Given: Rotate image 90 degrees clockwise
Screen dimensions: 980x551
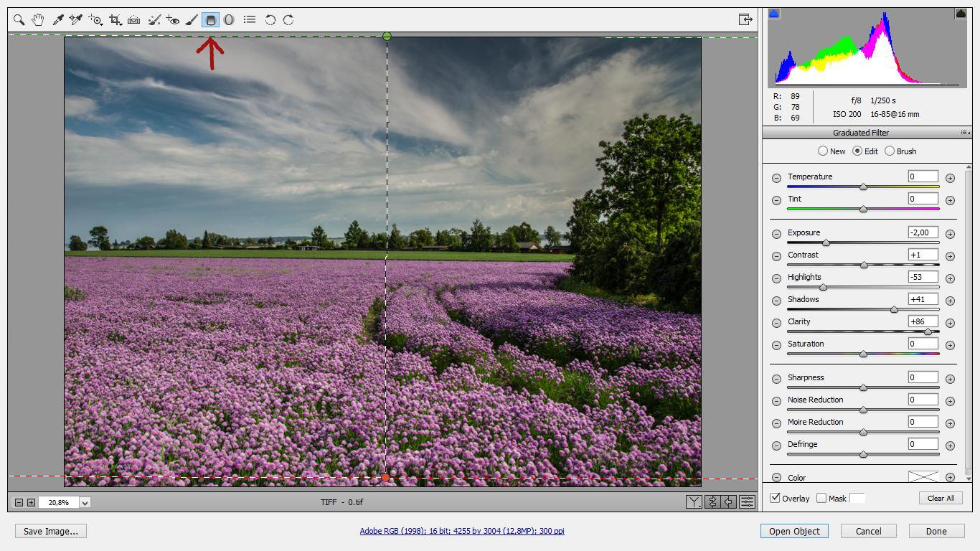Looking at the screenshot, I should point(288,20).
